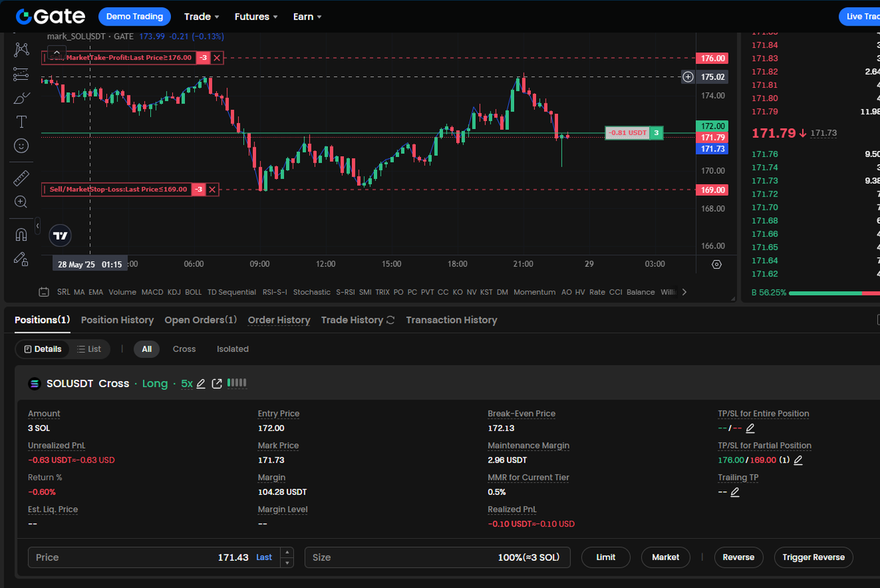The image size is (880, 588).
Task: Click the TradingView watermark logo
Action: tap(59, 235)
